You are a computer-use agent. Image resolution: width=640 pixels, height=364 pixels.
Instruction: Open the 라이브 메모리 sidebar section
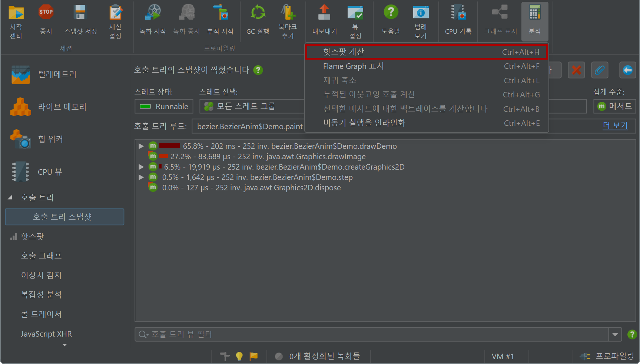(x=48, y=107)
